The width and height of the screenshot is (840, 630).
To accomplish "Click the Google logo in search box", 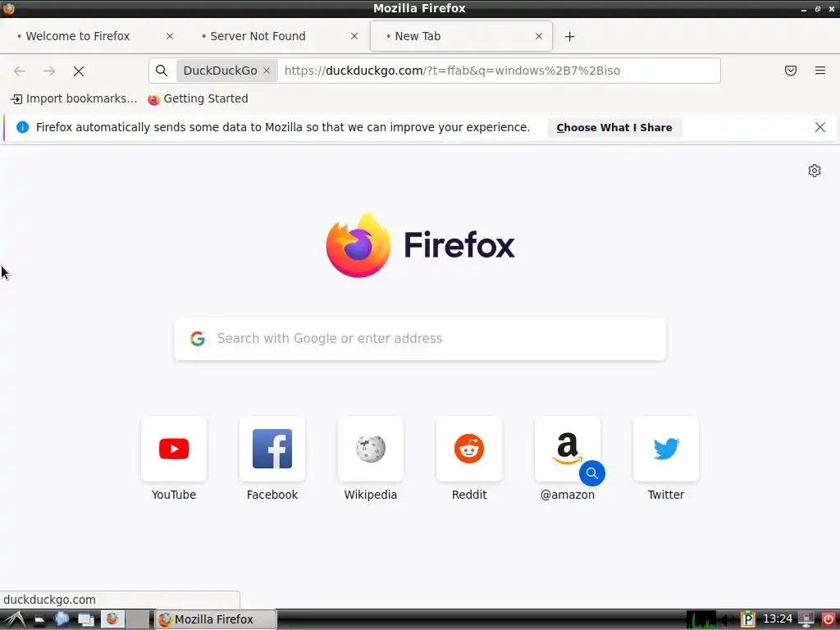I will pyautogui.click(x=197, y=339).
